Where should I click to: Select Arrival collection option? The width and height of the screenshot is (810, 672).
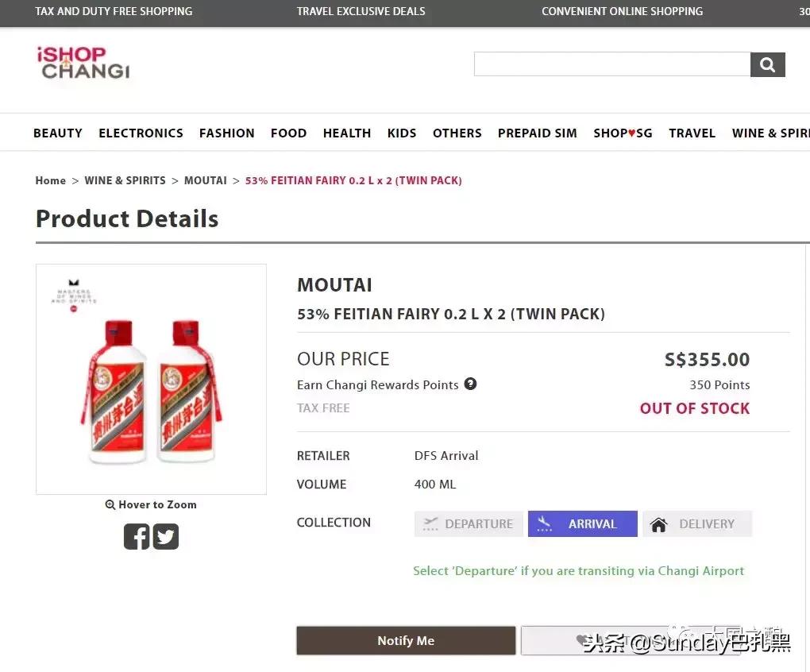[x=582, y=523]
